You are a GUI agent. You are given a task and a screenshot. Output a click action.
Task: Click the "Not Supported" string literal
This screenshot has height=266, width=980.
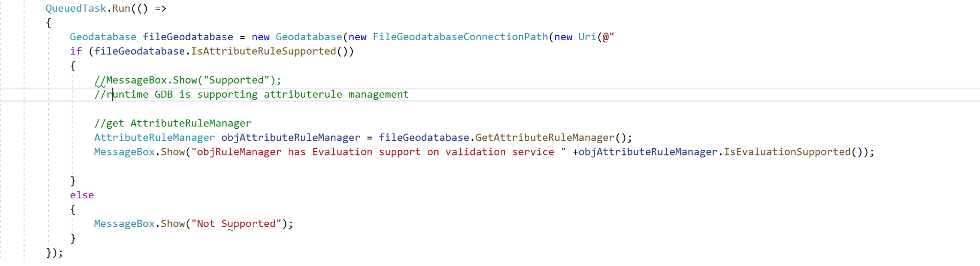pyautogui.click(x=236, y=224)
